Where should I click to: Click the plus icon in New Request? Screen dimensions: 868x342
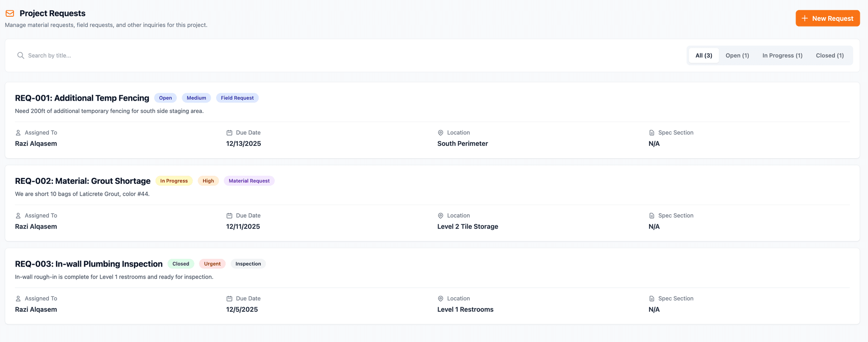[804, 19]
